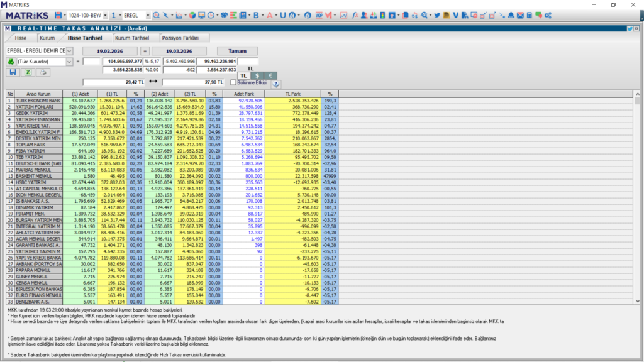
Task: Click the traffic light icon in toolbar
Action: point(382,15)
